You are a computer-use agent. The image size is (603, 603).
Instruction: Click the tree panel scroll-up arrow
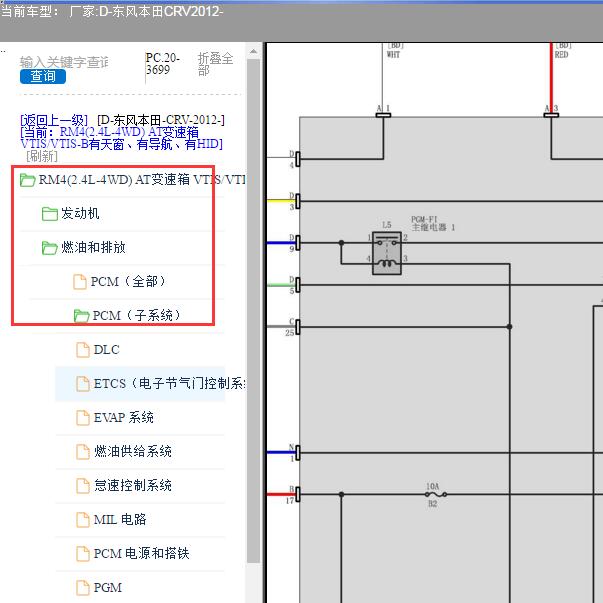click(x=253, y=51)
